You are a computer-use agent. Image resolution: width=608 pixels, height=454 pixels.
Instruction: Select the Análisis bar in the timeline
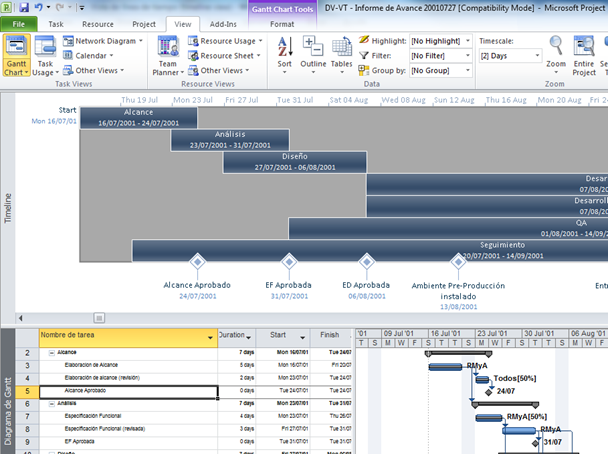coord(230,140)
